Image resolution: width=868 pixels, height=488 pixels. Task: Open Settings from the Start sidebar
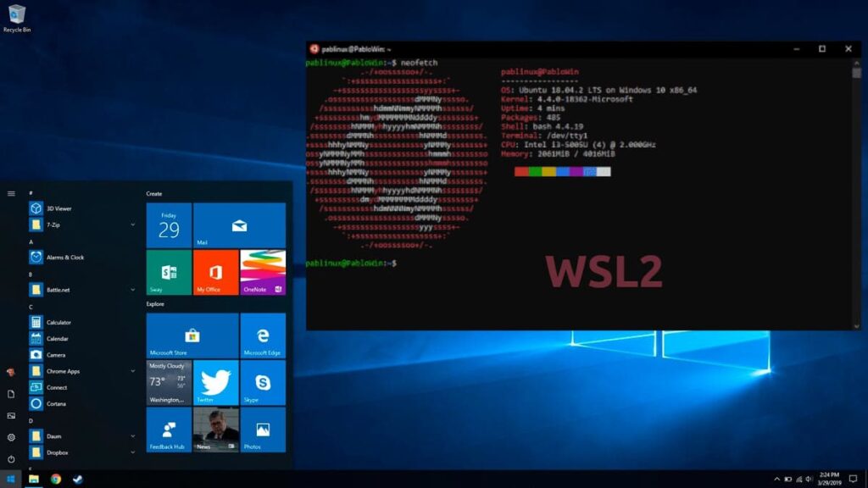[x=12, y=437]
